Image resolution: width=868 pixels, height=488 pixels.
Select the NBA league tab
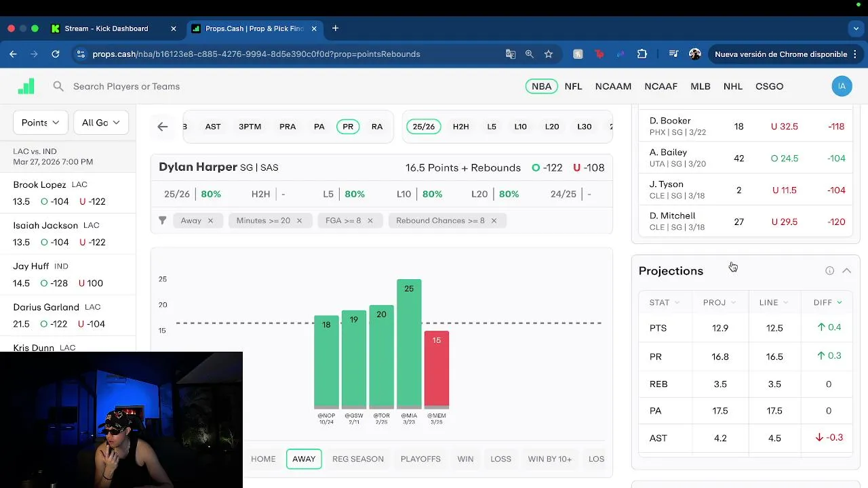pyautogui.click(x=541, y=86)
